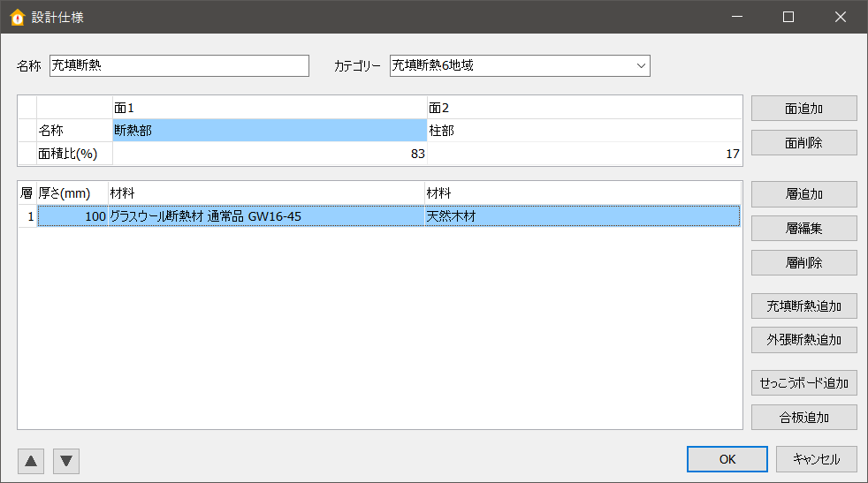Click the 面追加 button
868x483 pixels.
click(x=803, y=109)
